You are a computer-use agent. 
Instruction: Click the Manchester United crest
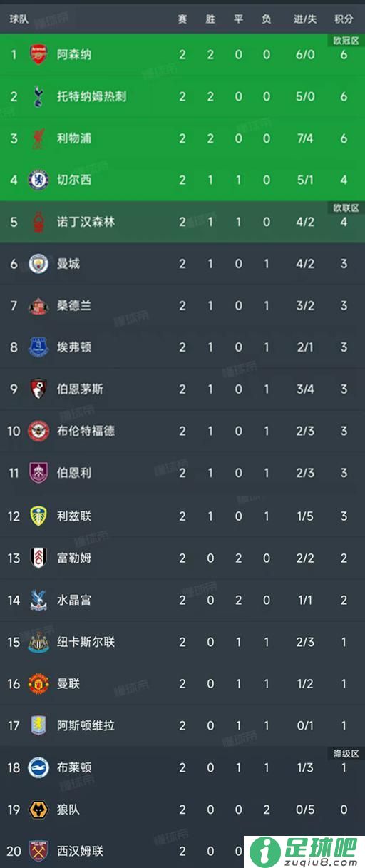(x=38, y=683)
